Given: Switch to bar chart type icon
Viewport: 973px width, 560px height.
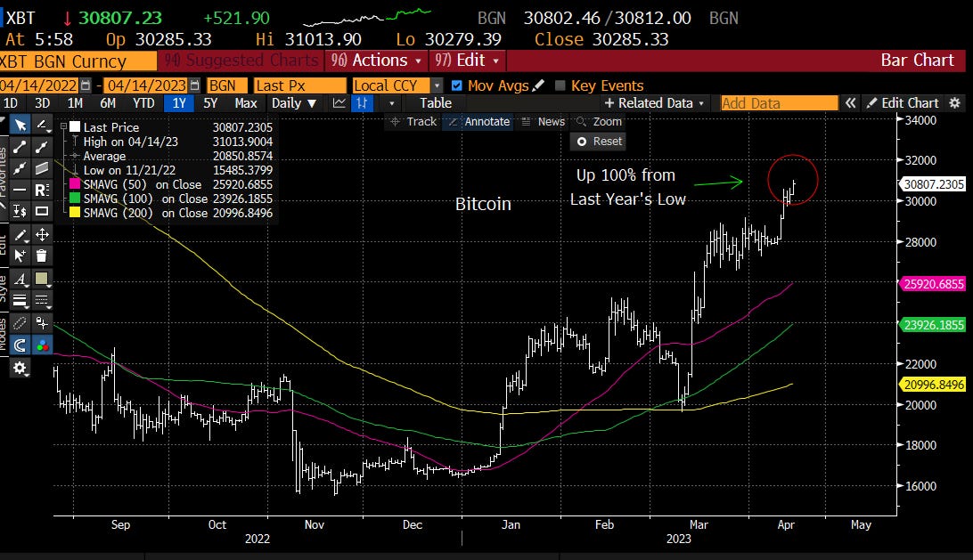Looking at the screenshot, I should coord(362,103).
